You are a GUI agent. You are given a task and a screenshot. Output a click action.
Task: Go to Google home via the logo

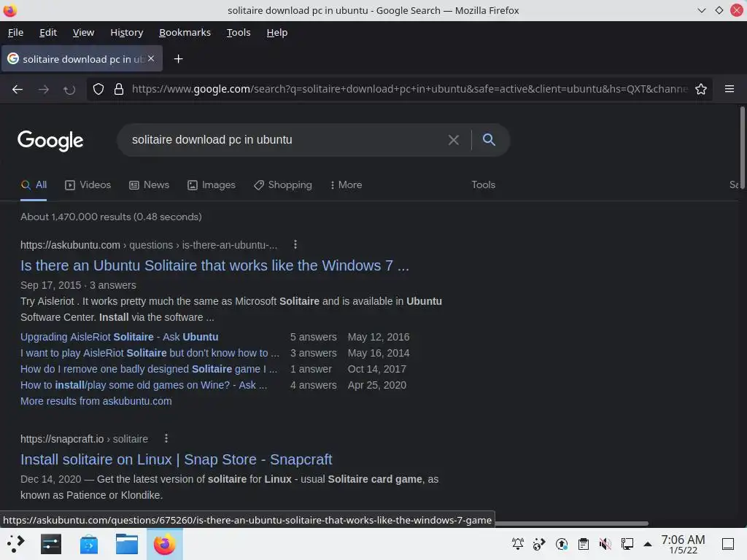50,140
